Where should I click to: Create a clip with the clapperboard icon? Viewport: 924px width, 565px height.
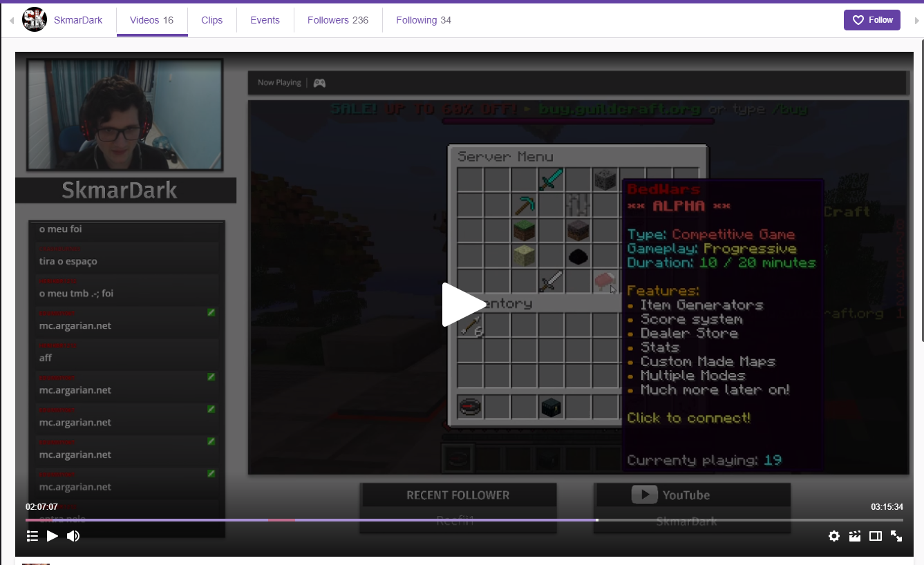tap(855, 536)
